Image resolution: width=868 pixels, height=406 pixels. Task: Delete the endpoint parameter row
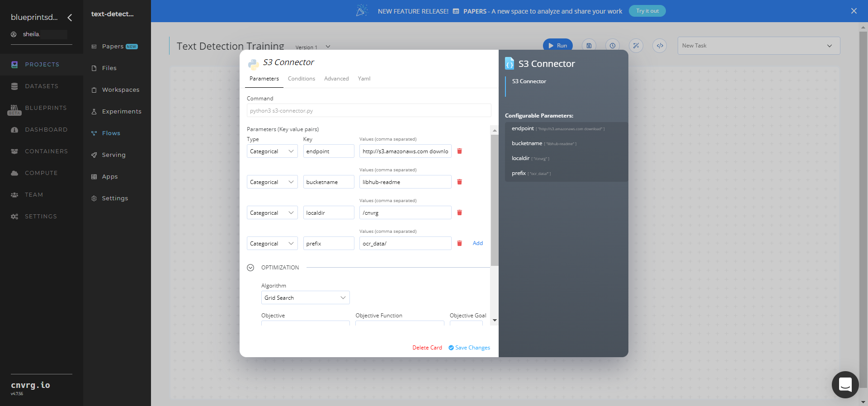point(459,151)
